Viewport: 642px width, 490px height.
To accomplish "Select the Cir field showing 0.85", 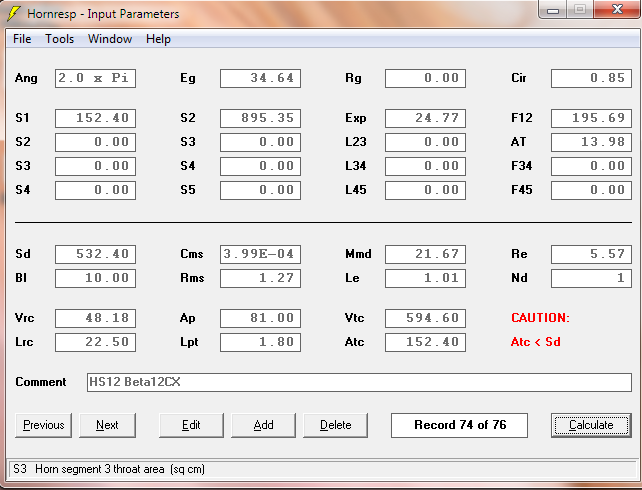I will (591, 78).
